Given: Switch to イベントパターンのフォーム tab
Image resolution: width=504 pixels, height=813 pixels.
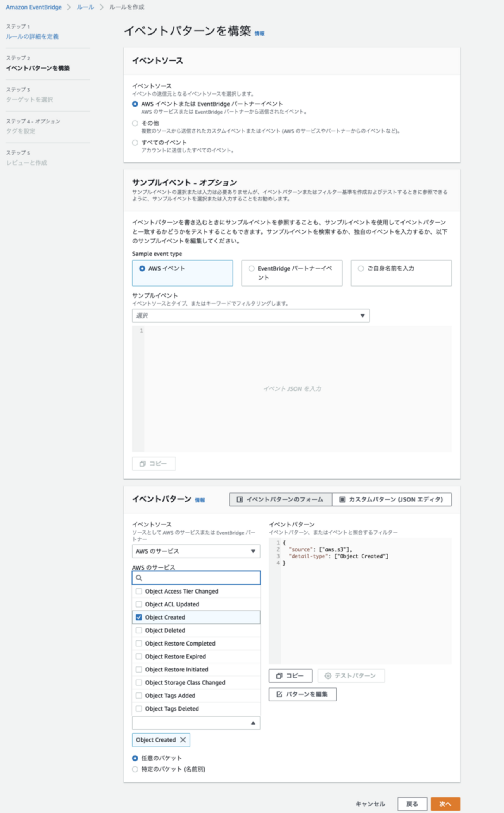Looking at the screenshot, I should [x=281, y=499].
